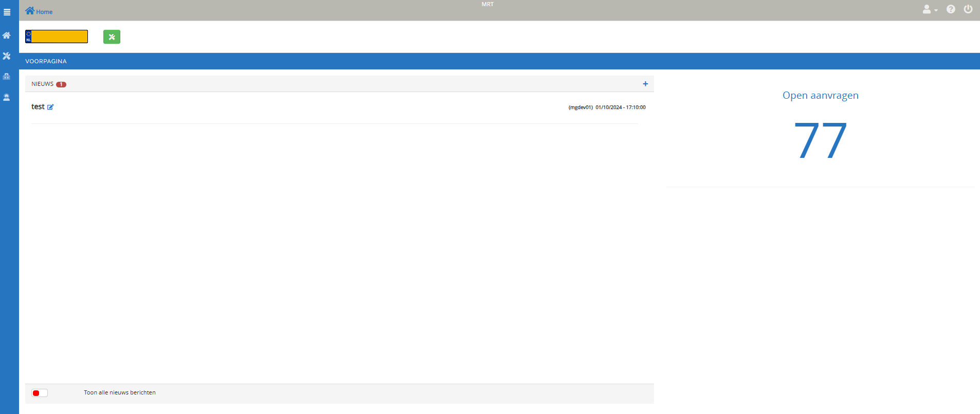Select the VOORPAGINA header bar
The width and height of the screenshot is (980, 414).
(x=46, y=61)
